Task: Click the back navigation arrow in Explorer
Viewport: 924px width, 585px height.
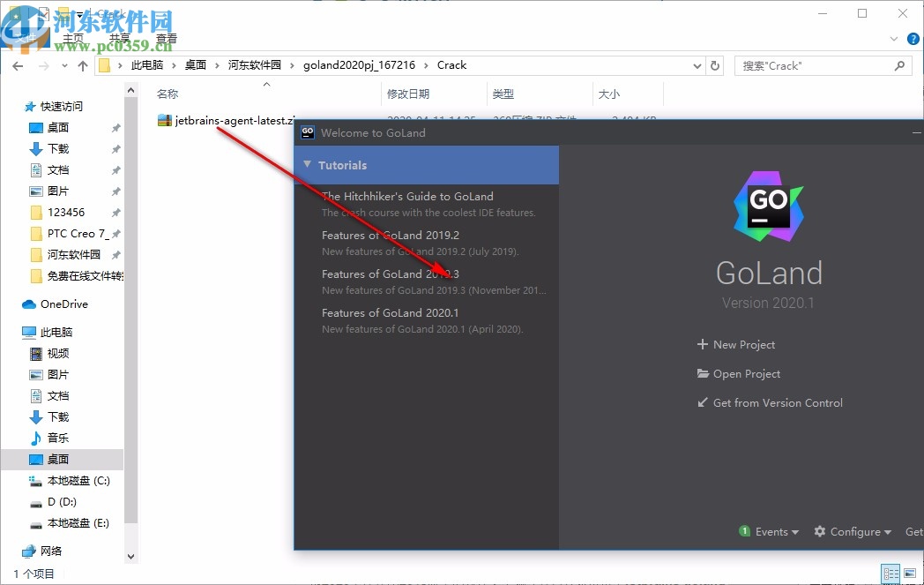Action: pyautogui.click(x=18, y=64)
